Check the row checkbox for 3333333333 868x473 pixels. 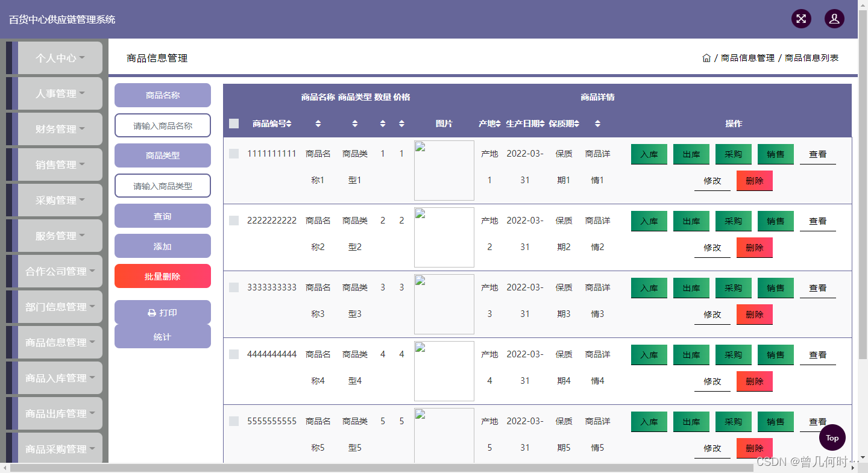pyautogui.click(x=234, y=287)
